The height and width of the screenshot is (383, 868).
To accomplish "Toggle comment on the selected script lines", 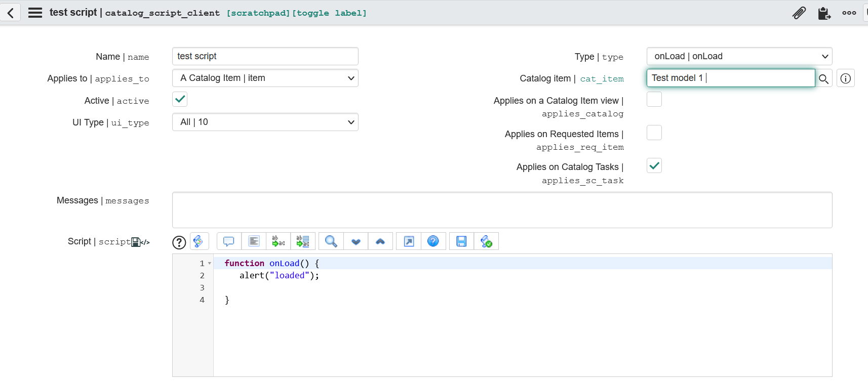I will coord(229,241).
